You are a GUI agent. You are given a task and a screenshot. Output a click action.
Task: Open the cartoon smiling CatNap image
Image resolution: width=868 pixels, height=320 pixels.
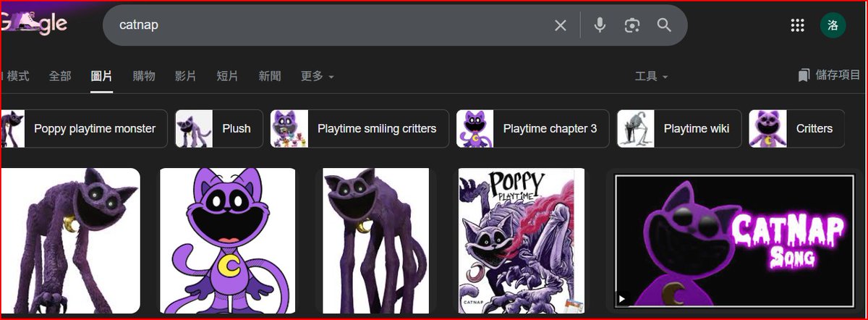[x=228, y=242]
